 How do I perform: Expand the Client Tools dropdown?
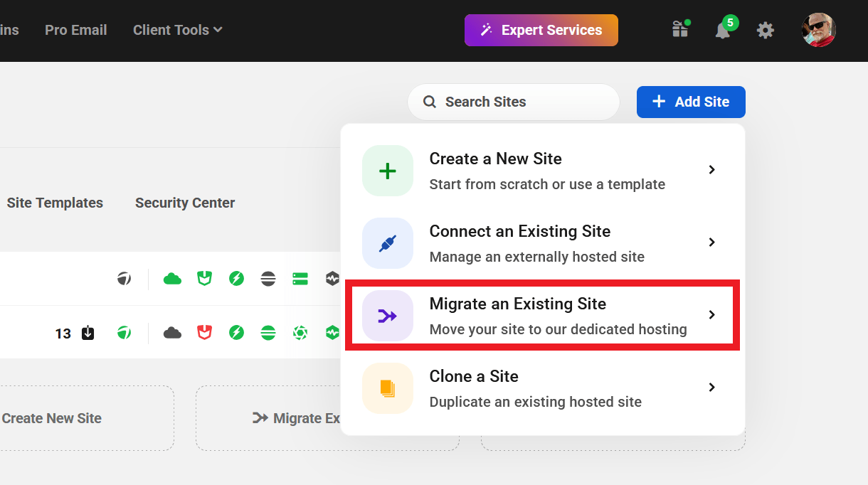(x=176, y=30)
